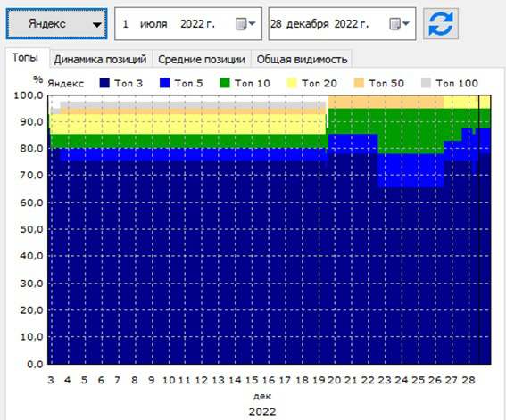Select the Общая видимость tab
Screen dimensions: 506x420
[x=302, y=60]
